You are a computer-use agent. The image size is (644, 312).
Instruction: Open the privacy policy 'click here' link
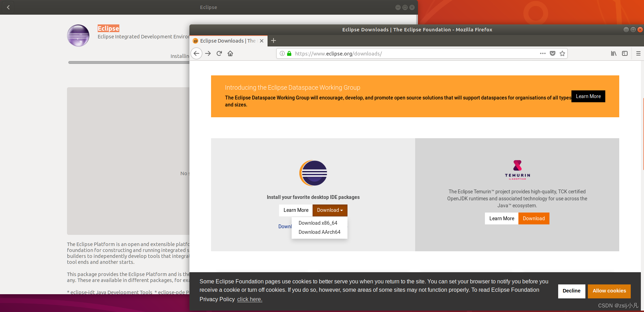(250, 299)
